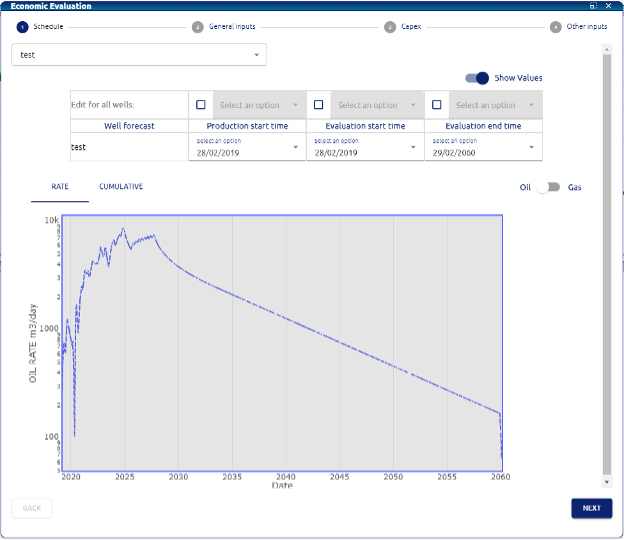Image resolution: width=624 pixels, height=540 pixels.
Task: Open Evaluation start time date dropdown
Action: (365, 147)
